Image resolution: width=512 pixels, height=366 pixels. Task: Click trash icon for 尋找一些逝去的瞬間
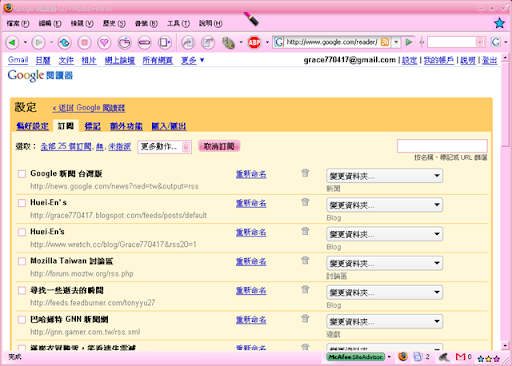point(305,289)
